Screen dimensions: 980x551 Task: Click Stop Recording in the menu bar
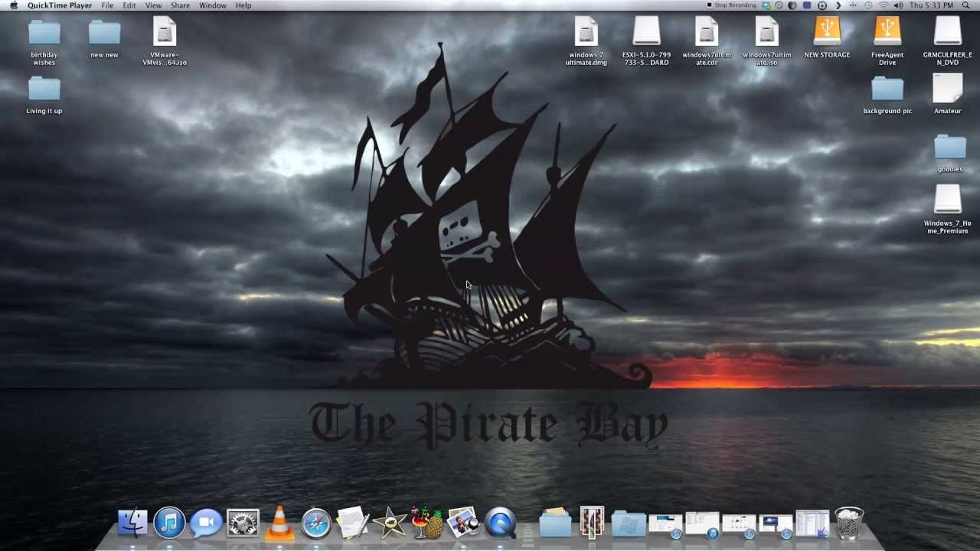pyautogui.click(x=731, y=5)
